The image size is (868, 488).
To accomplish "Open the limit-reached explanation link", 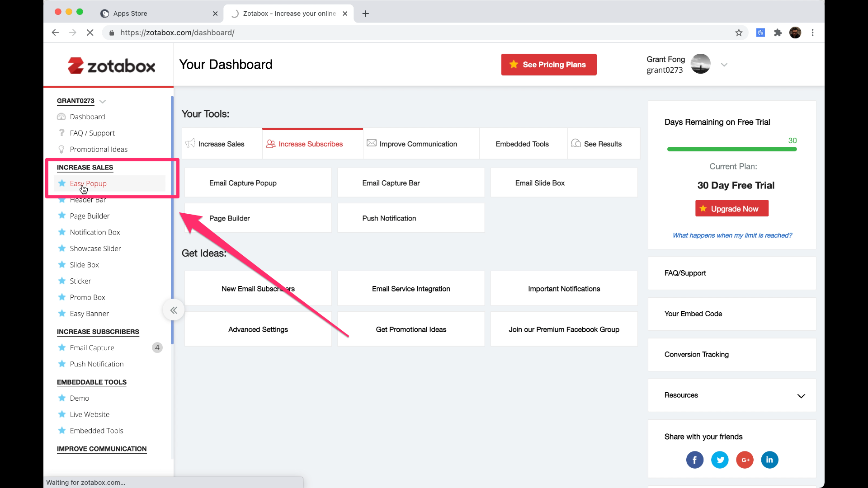I will [x=732, y=235].
